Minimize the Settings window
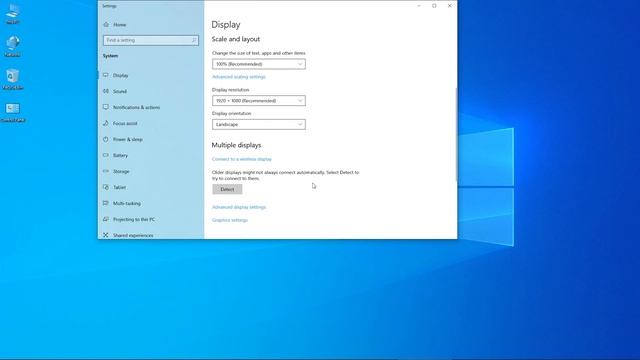Screen dimensions: 640x360 [x=419, y=6]
